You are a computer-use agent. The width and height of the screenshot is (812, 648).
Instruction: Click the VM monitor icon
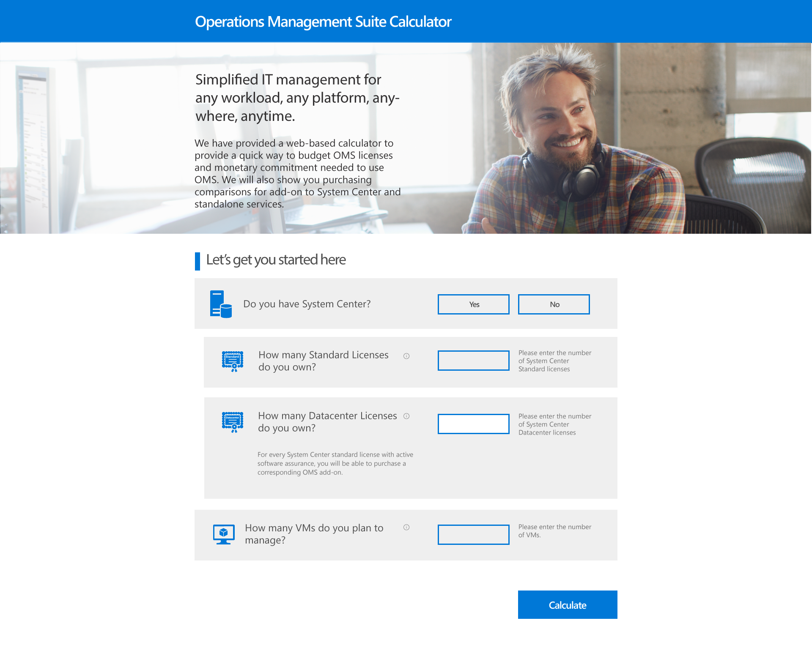tap(224, 535)
